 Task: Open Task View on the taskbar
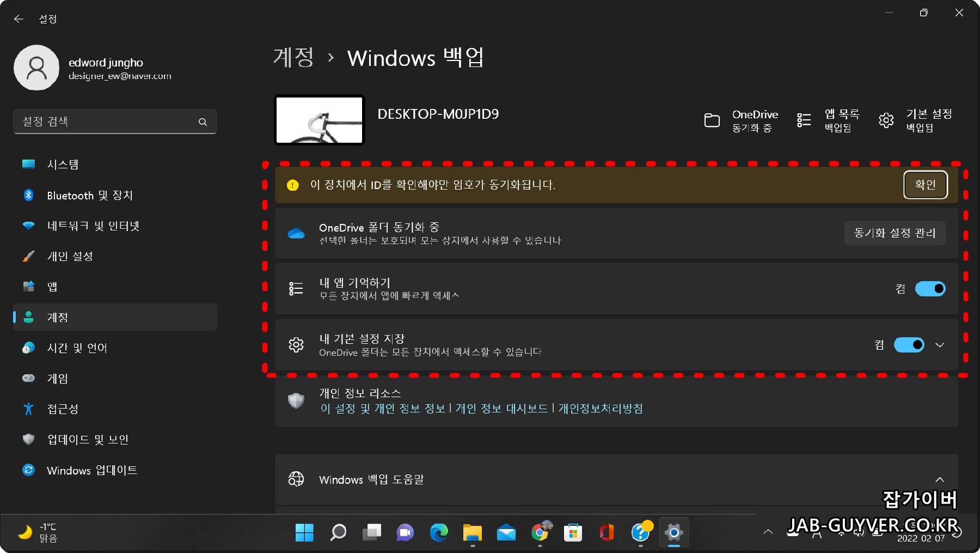(372, 532)
